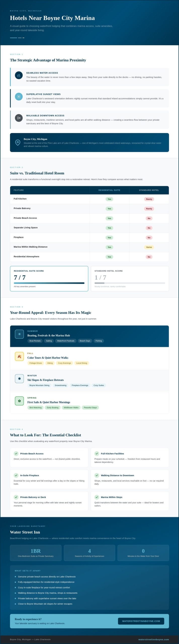Click the sun icon for Superlative Sunset Views
The image size is (179, 644).
19,97
